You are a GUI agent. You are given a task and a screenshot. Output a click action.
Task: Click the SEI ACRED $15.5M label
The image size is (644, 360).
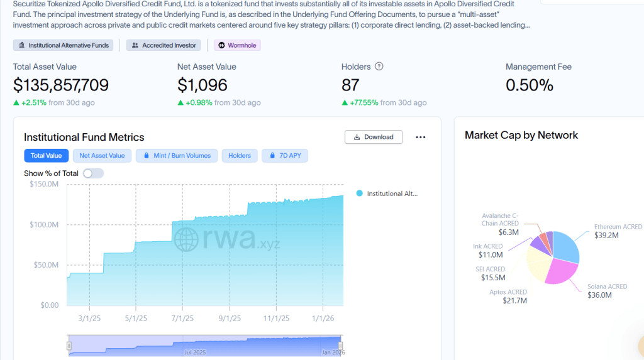click(491, 273)
